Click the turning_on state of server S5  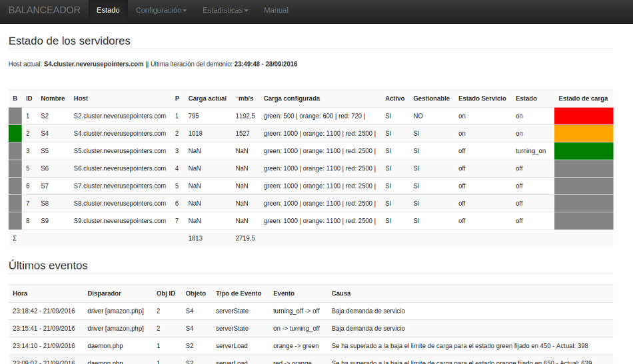pyautogui.click(x=530, y=151)
